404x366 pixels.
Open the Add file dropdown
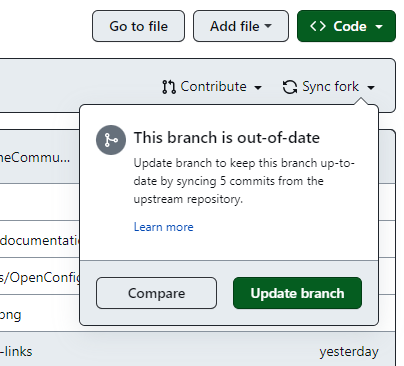pyautogui.click(x=241, y=26)
